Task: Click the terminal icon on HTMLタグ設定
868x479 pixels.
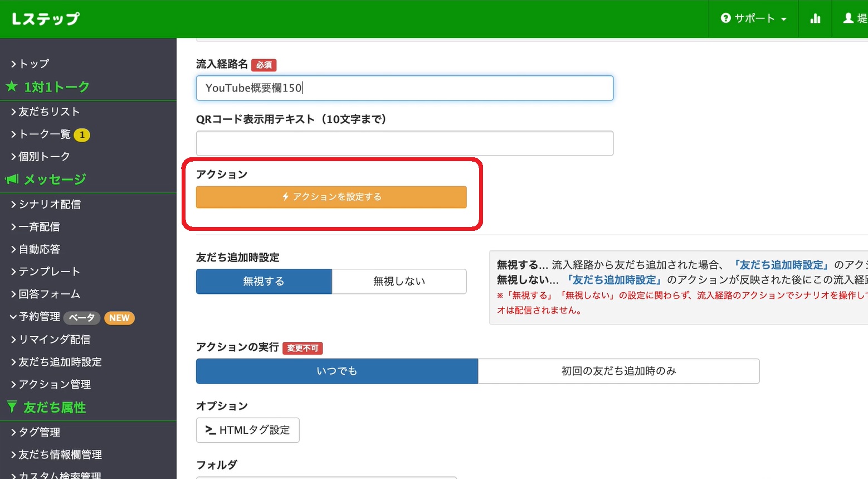Action: (211, 430)
